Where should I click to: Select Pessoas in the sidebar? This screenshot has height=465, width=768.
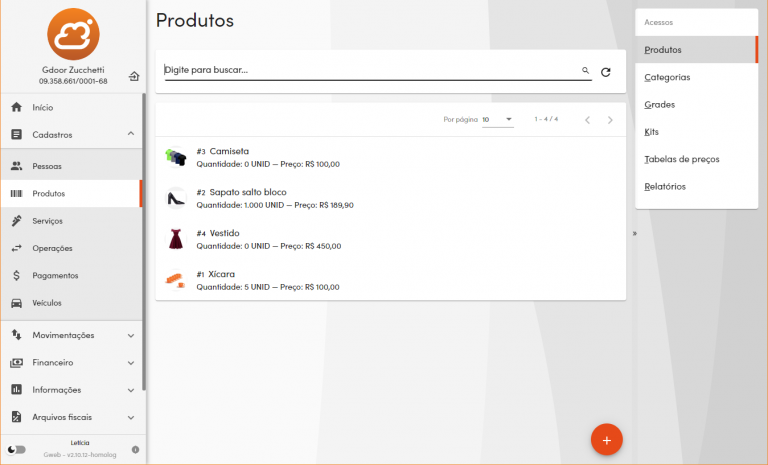click(48, 166)
